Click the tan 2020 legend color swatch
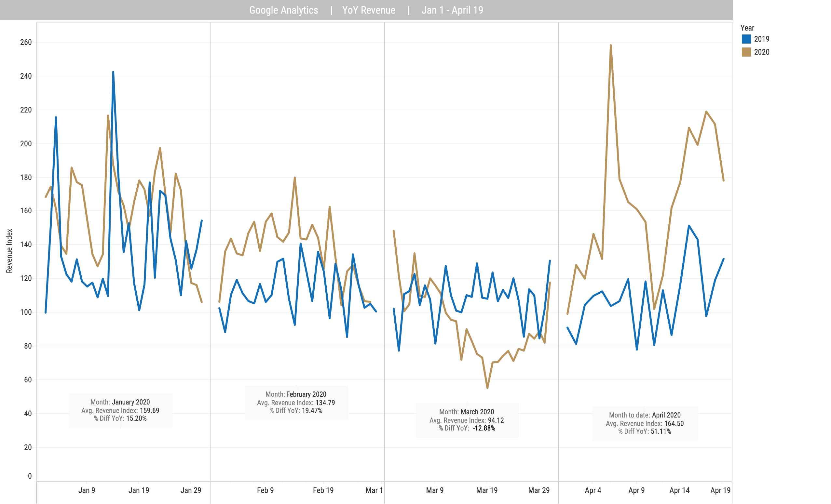The height and width of the screenshot is (504, 831). pyautogui.click(x=746, y=52)
